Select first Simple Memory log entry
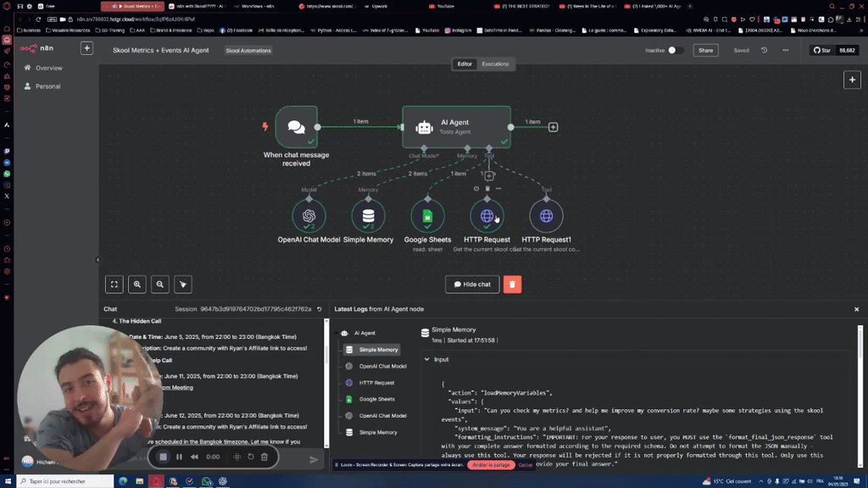This screenshot has height=488, width=868. tap(371, 350)
